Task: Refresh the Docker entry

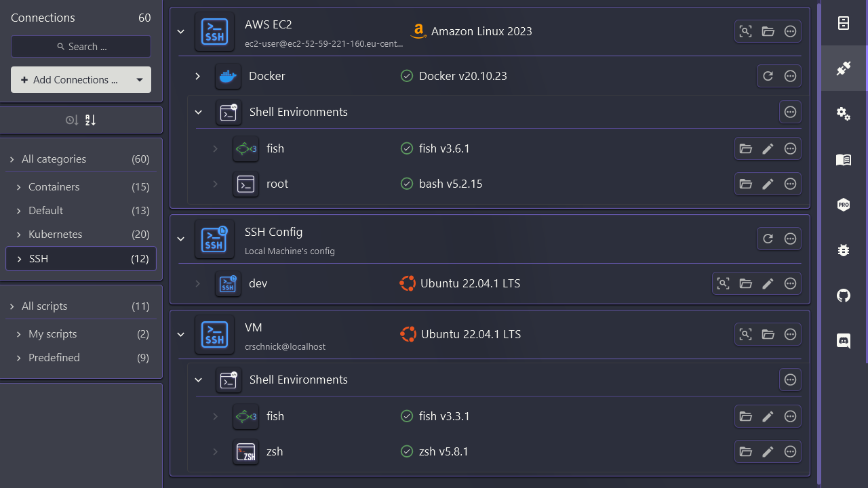Action: [768, 76]
